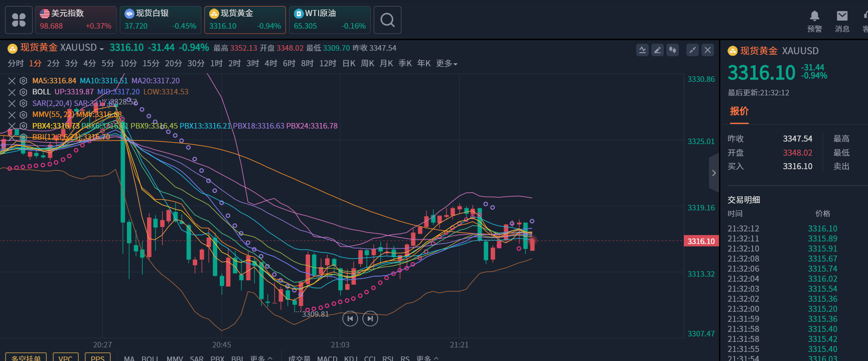Remove the MA indicator overlay
The height and width of the screenshot is (361, 868).
12,81
